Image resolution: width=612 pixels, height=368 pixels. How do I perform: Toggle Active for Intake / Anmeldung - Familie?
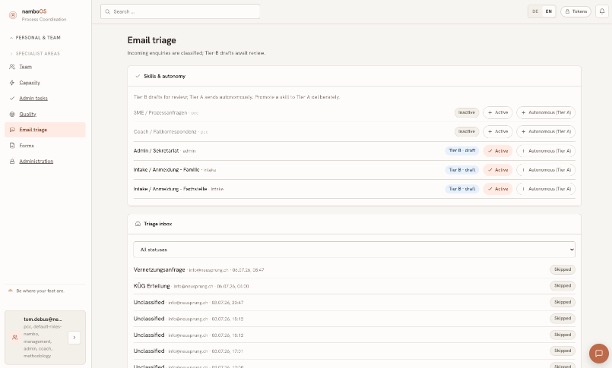tap(498, 170)
